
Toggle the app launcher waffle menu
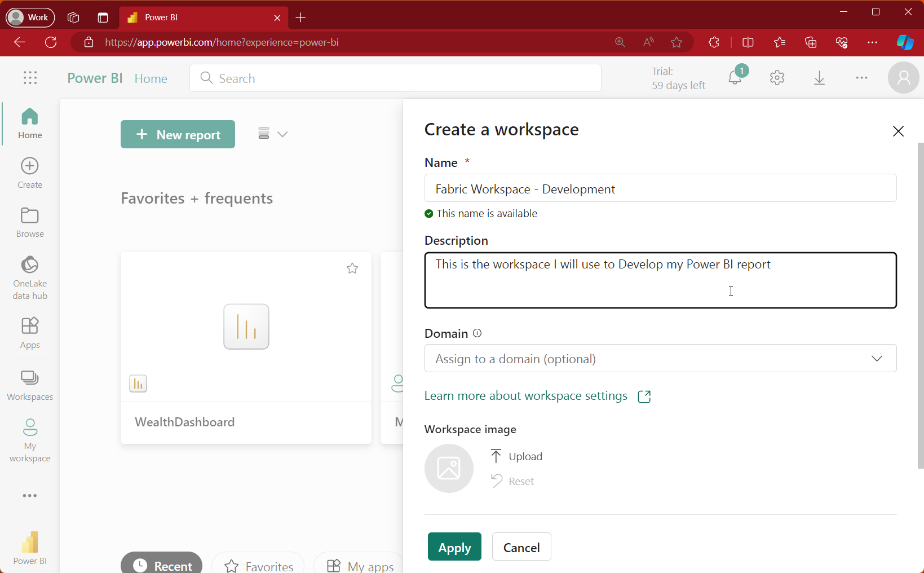(x=29, y=78)
